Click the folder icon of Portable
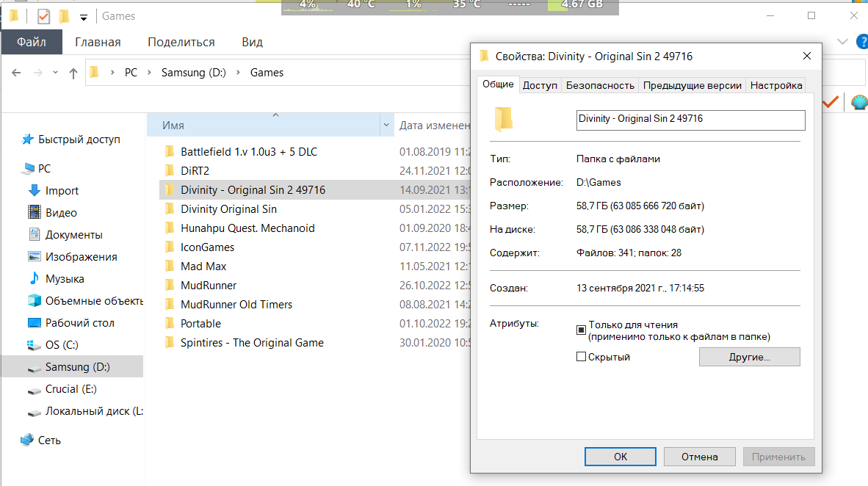The height and width of the screenshot is (486, 868). click(170, 324)
